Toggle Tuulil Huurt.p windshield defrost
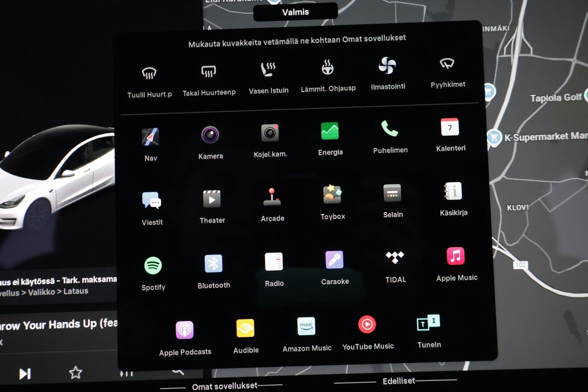588x392 pixels. [x=149, y=74]
